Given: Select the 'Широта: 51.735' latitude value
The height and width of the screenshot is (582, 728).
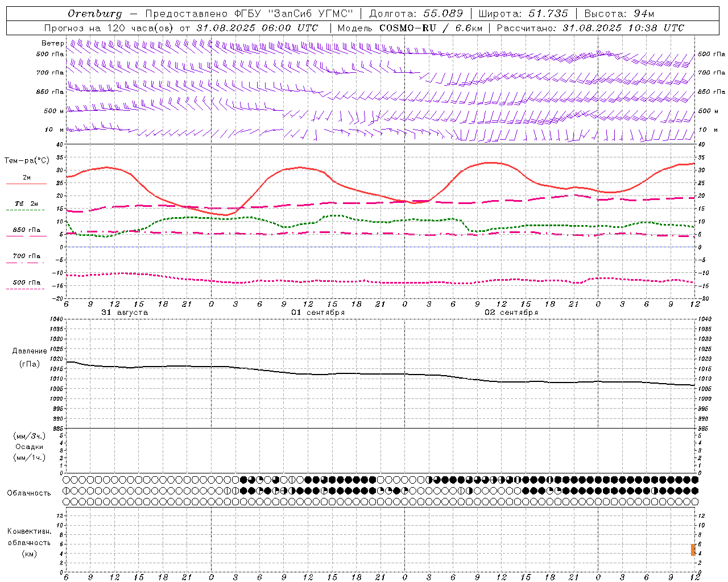Looking at the screenshot, I should click(523, 14).
